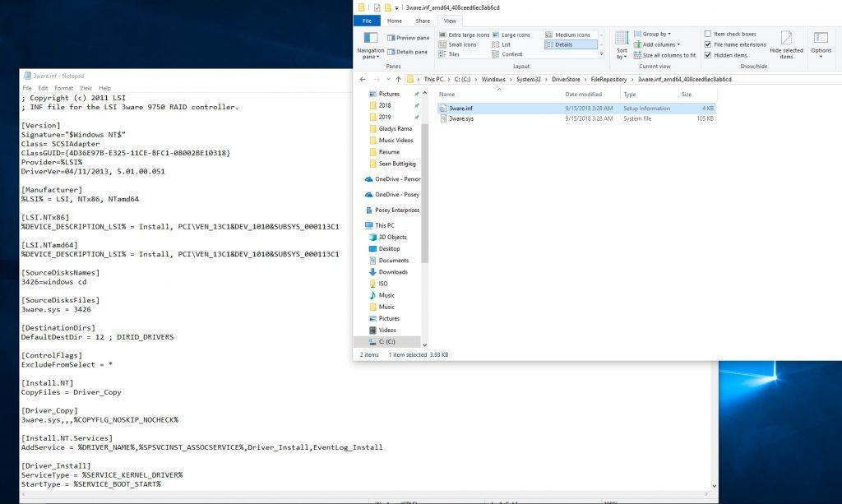842x504 pixels.
Task: Open Gladys Rama folder in navigation pane
Action: click(x=391, y=129)
